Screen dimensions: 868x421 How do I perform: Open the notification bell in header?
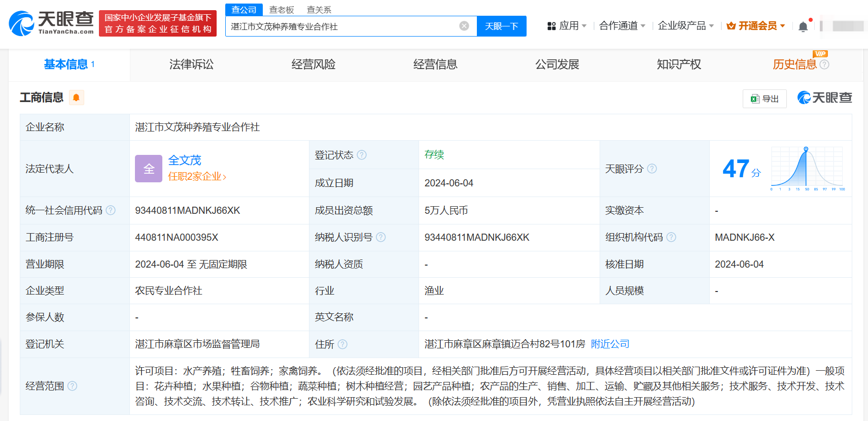coord(803,26)
